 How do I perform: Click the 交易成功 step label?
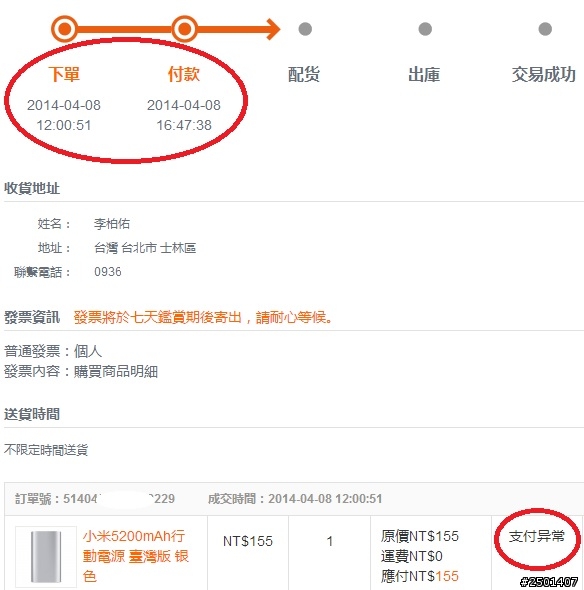(x=544, y=74)
